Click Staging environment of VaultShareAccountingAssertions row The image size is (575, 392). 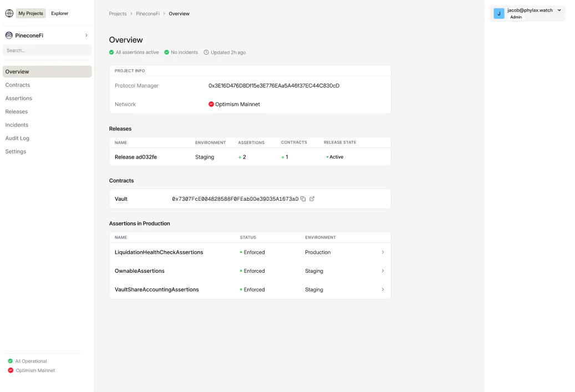(314, 289)
